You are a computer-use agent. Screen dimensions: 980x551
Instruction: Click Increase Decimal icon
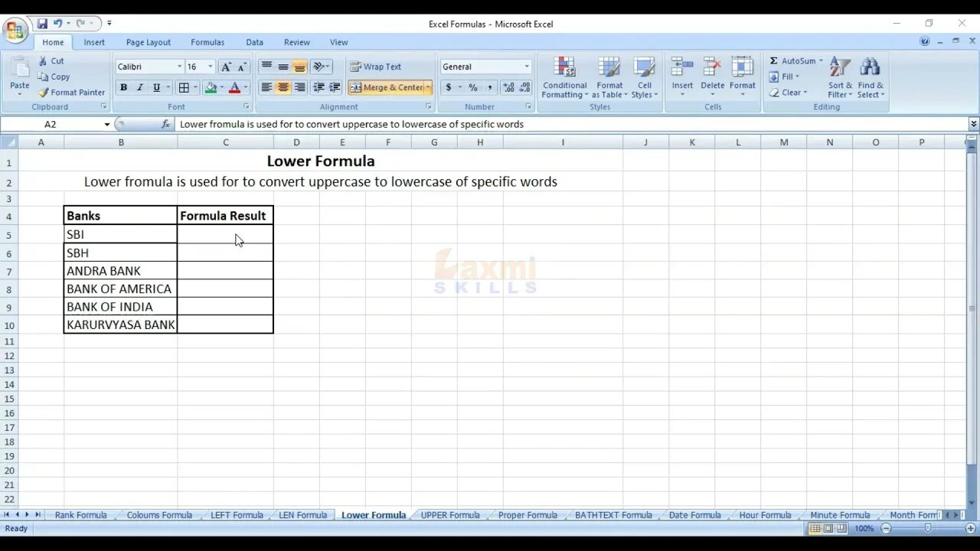point(509,87)
